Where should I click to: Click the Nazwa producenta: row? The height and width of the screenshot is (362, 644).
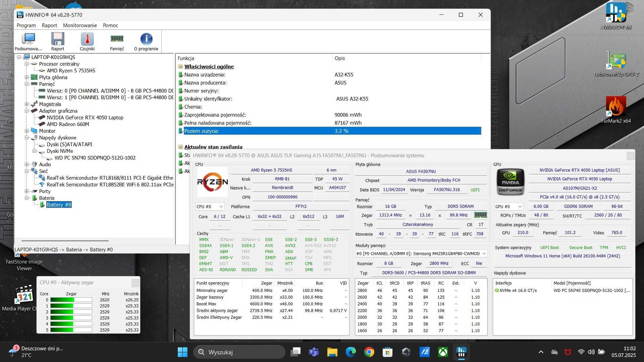click(329, 83)
